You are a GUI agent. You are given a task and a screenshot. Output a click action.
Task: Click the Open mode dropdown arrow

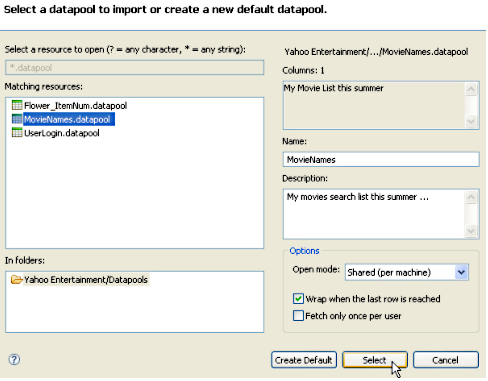tap(462, 272)
